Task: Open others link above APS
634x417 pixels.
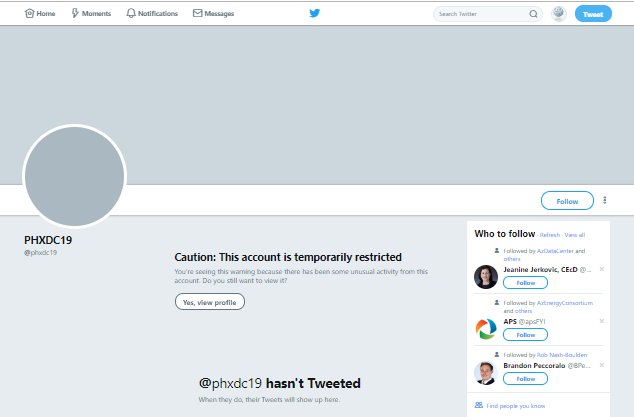Action: click(x=524, y=311)
